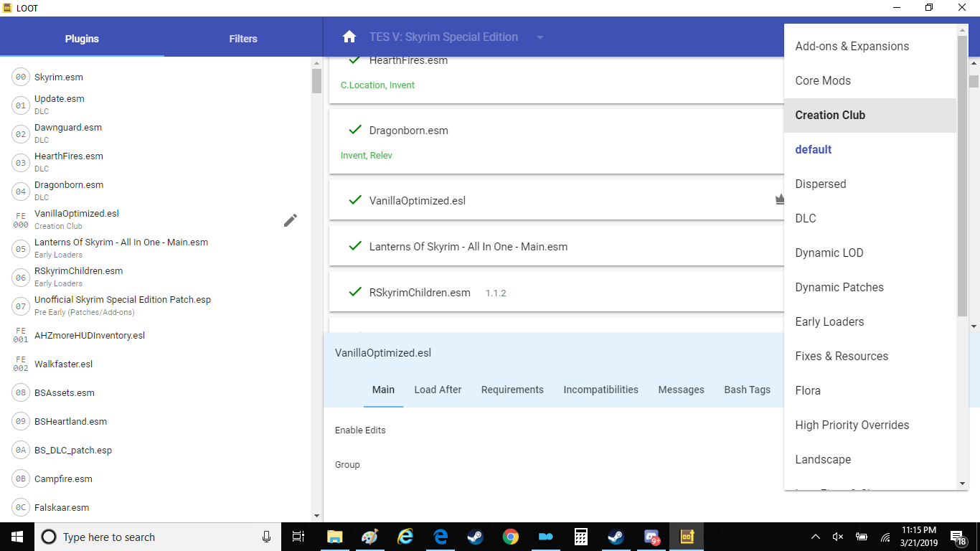Click the muted volume icon in the tray
Image resolution: width=980 pixels, height=551 pixels.
coord(837,537)
